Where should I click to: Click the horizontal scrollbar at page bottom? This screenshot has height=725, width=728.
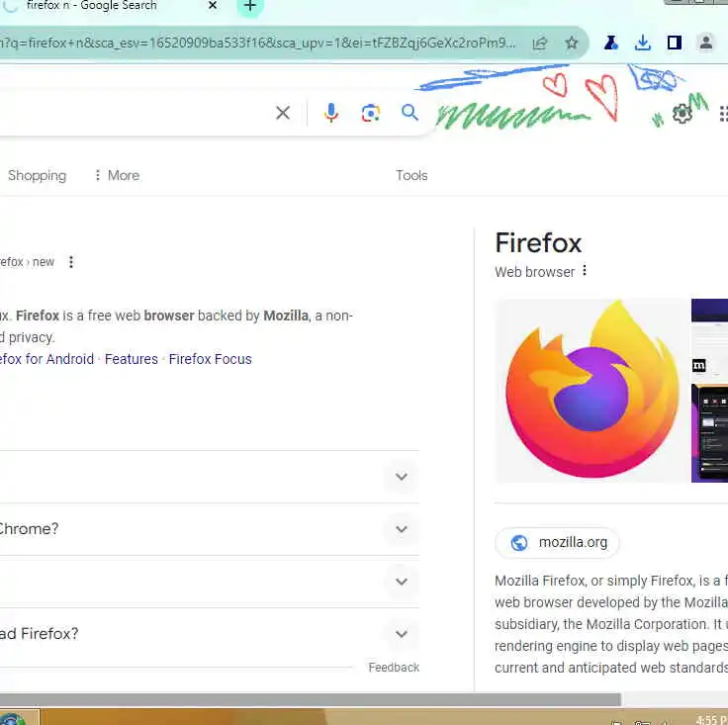(311, 698)
